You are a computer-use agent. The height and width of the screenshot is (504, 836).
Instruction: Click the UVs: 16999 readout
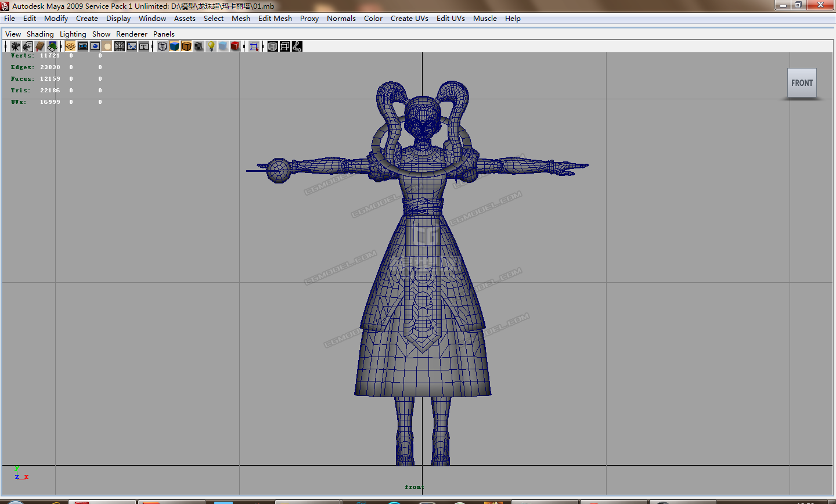coord(35,102)
